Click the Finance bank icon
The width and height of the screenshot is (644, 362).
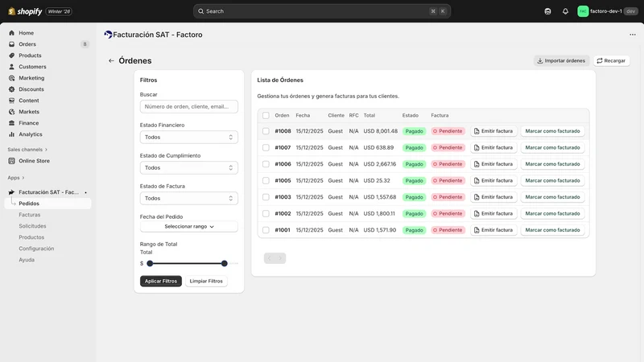11,123
